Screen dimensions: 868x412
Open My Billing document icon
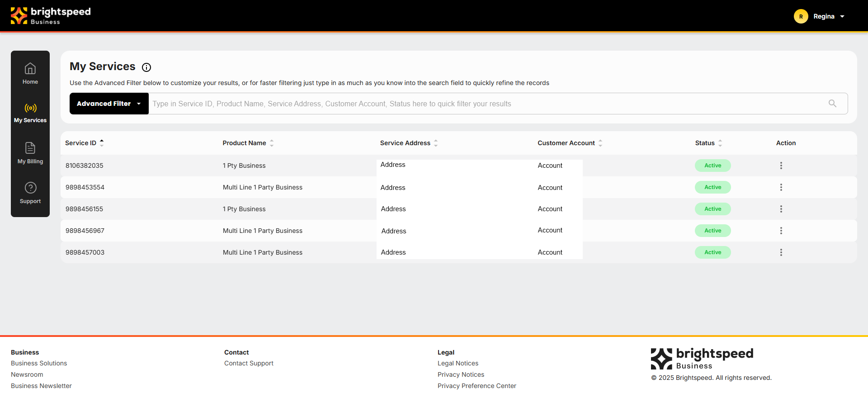pyautogui.click(x=30, y=148)
